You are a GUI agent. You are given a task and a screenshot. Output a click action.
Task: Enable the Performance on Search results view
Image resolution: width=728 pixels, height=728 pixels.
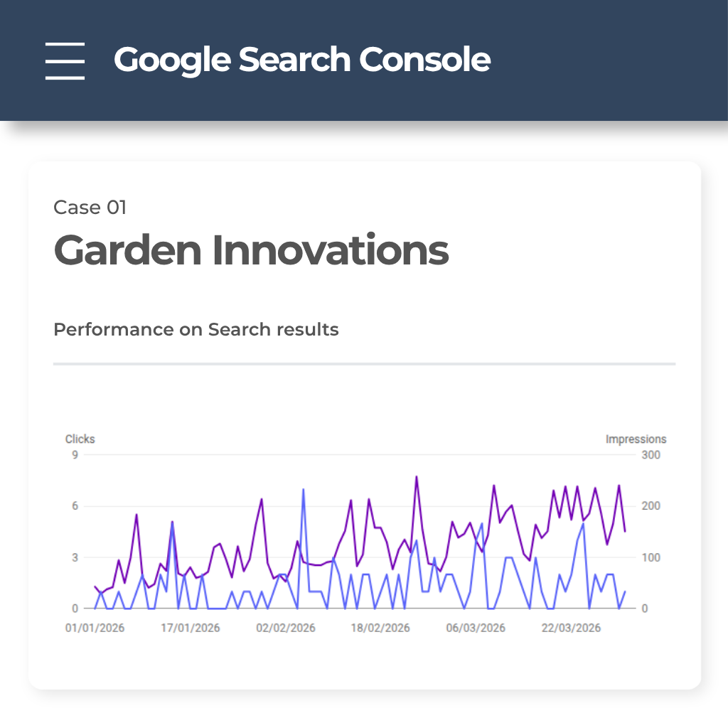pos(196,329)
